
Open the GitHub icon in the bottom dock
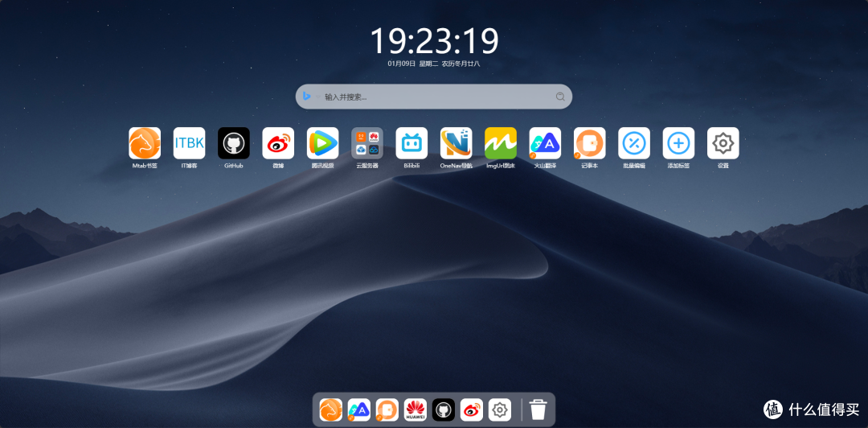444,409
